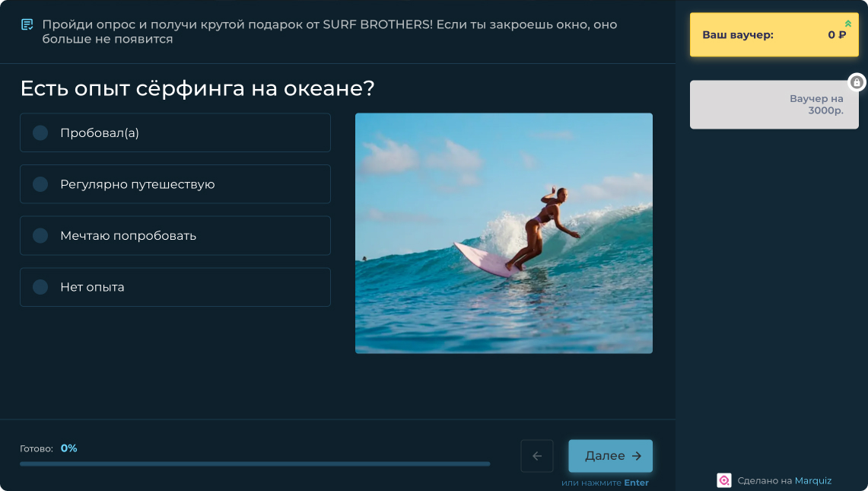Click the yellow Ваш ваучер panel
Viewport: 868px width, 491px height.
click(774, 34)
